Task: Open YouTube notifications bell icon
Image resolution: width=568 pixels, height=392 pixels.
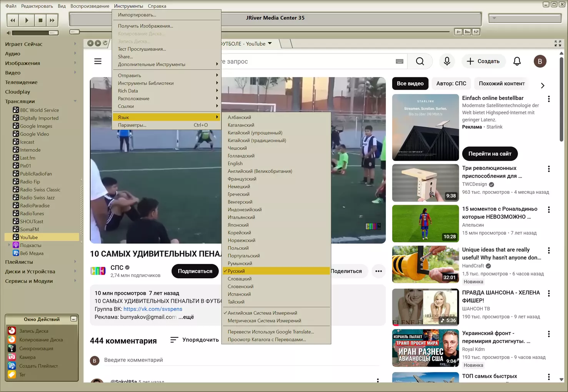Action: pyautogui.click(x=517, y=61)
